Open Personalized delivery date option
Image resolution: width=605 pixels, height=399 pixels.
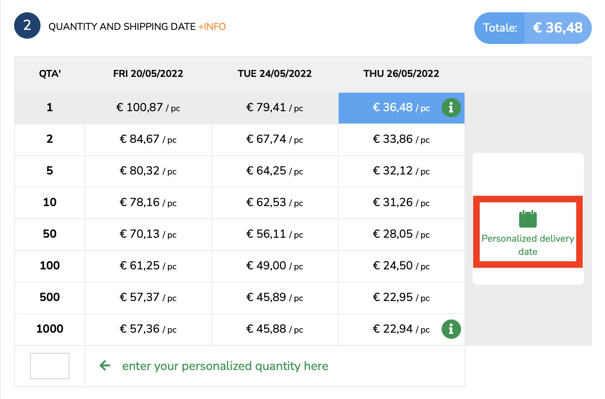coord(528,232)
